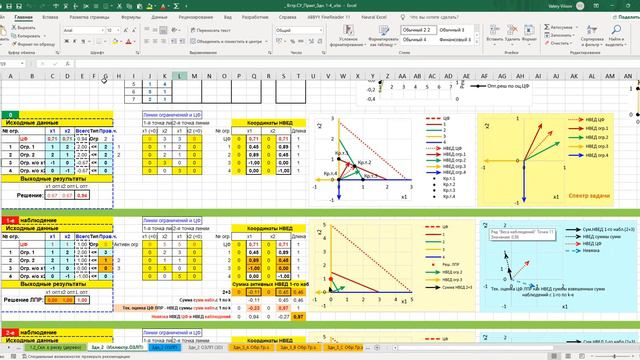Viewport: 640px width, 360px height.
Task: Set bottom vertical alignment
Action: (163, 30)
